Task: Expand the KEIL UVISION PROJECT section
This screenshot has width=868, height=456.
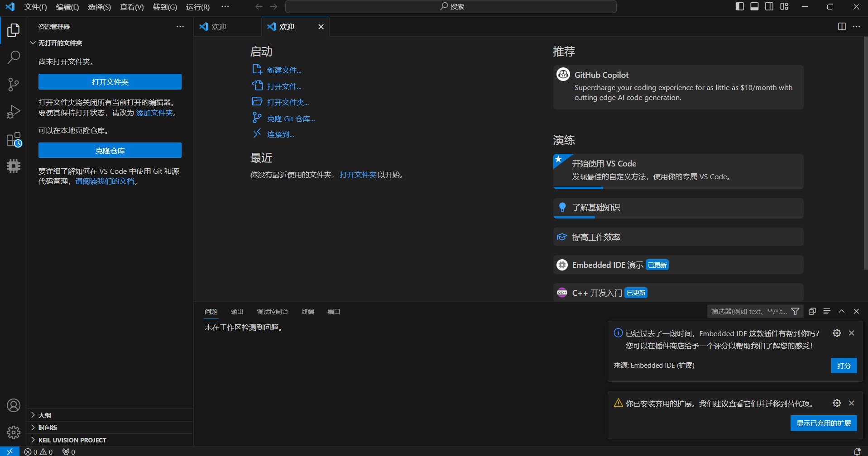Action: [110, 440]
